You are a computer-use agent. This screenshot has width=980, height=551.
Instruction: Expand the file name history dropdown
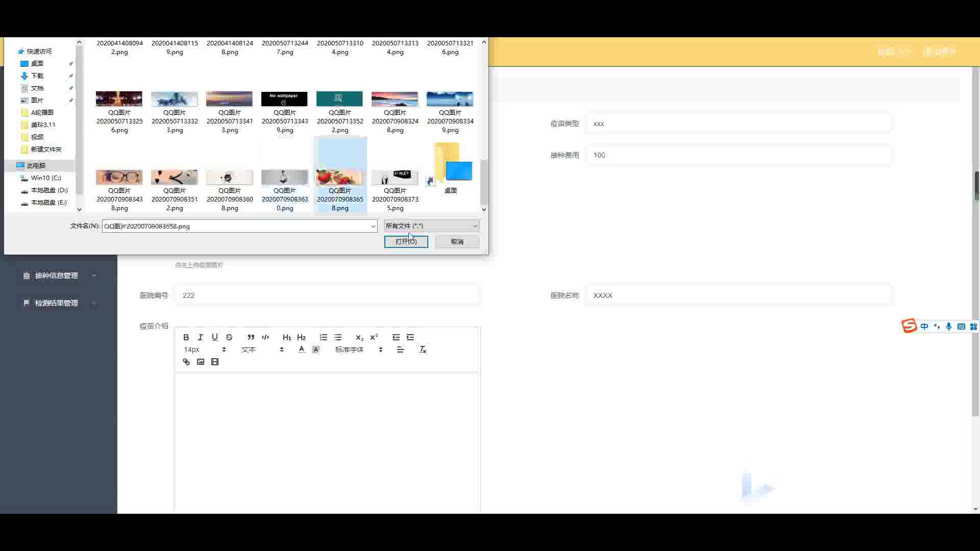click(x=373, y=226)
